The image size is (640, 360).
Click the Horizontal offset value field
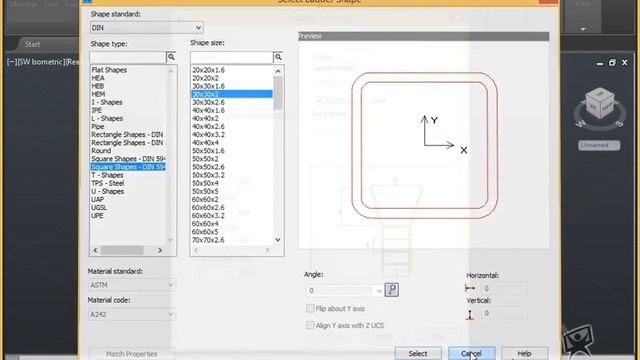[x=504, y=289]
